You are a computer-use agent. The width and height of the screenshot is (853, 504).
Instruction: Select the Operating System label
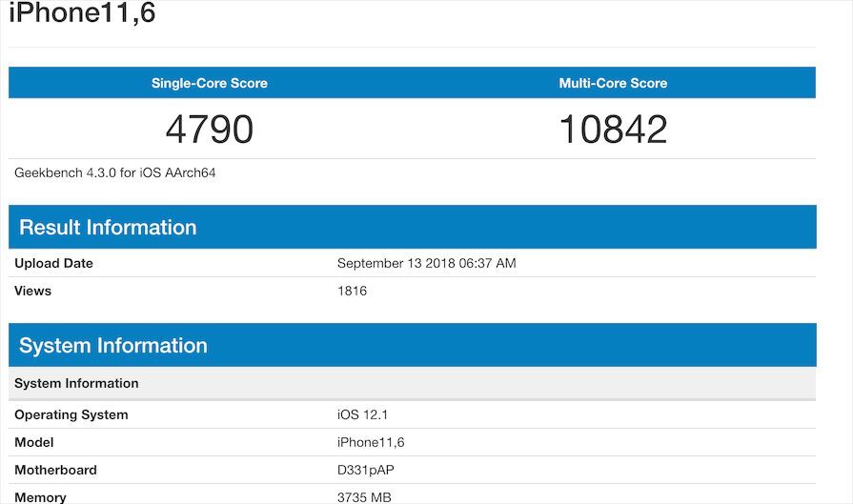click(x=71, y=414)
